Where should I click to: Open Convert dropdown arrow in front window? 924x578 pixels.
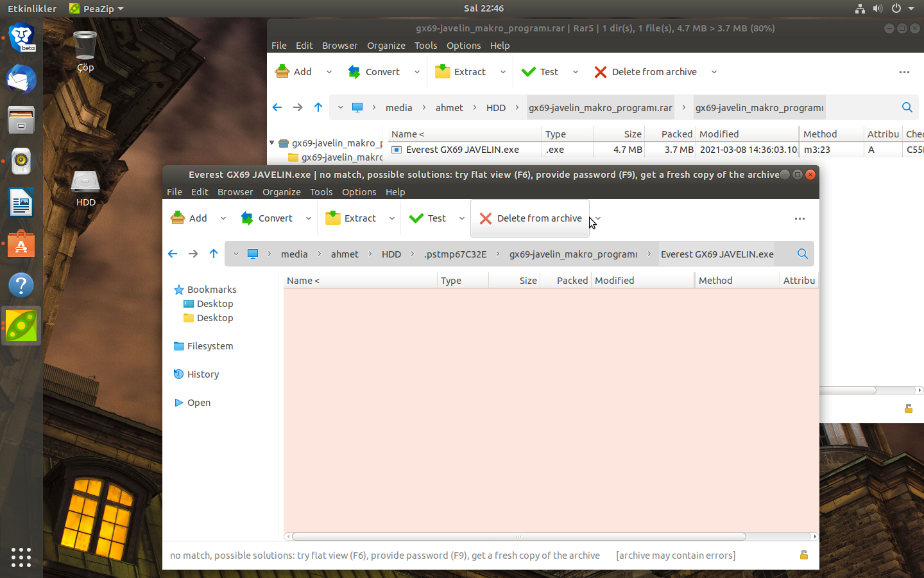(309, 218)
